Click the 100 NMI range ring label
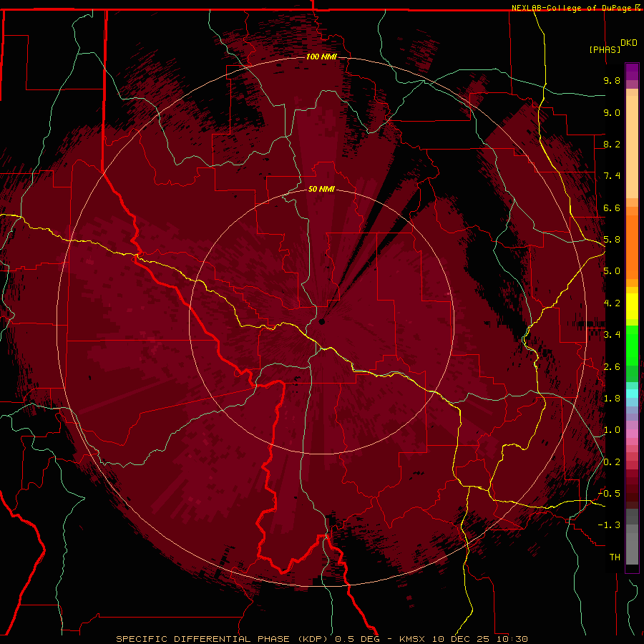This screenshot has width=644, height=644. [321, 57]
